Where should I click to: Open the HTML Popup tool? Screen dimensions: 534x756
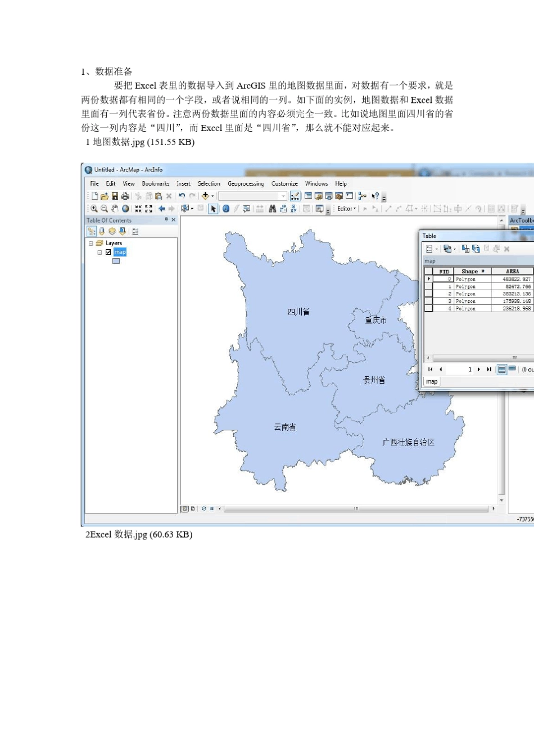(246, 209)
